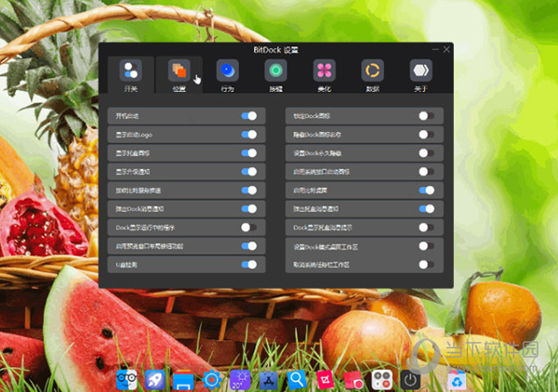
Task: Switch to the 开关 tab
Action: 131,75
